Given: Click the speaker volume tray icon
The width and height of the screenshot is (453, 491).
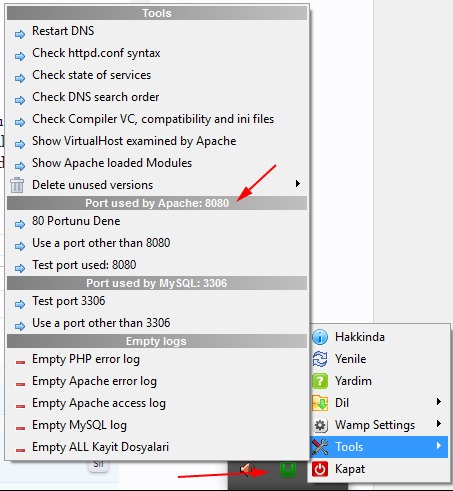Looking at the screenshot, I should 247,470.
